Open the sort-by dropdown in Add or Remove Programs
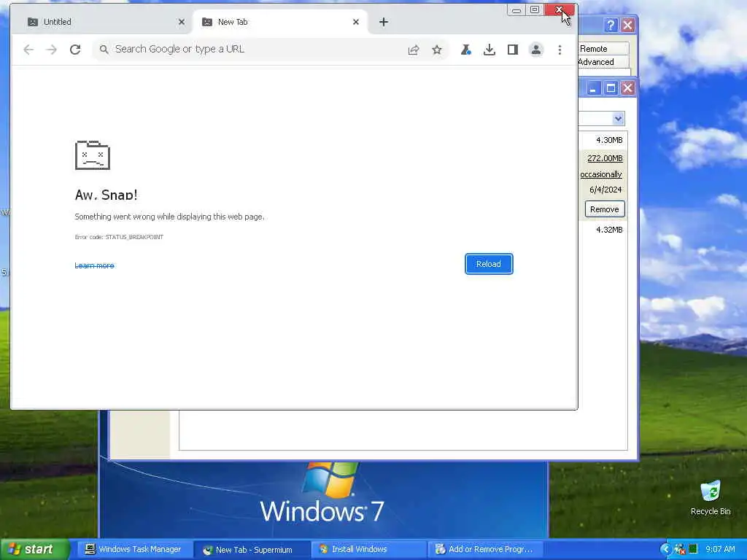Screen dimensions: 747x560 tap(618, 119)
